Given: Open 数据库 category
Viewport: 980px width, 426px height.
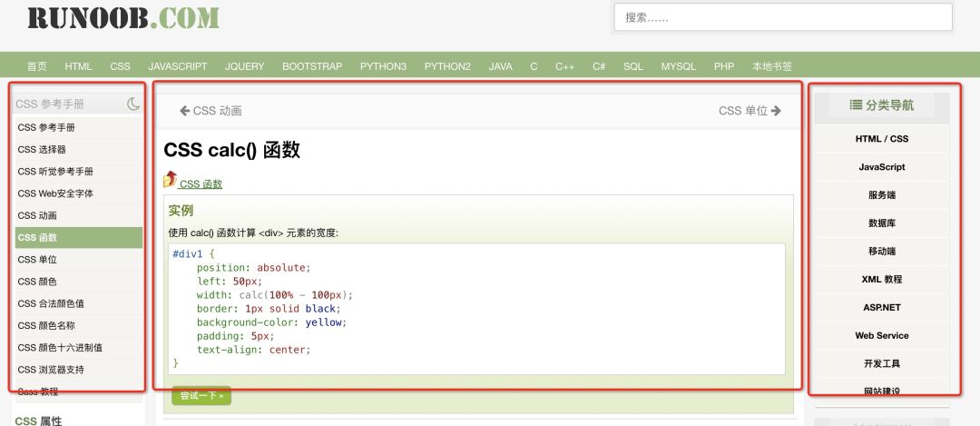Looking at the screenshot, I should (882, 223).
